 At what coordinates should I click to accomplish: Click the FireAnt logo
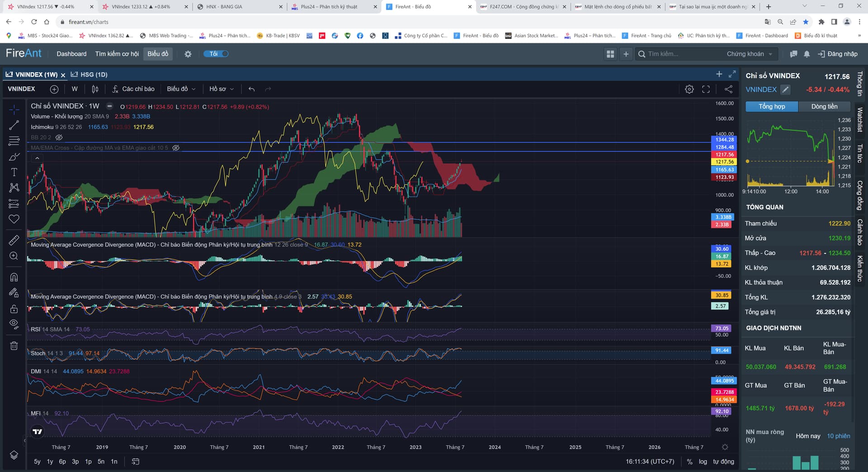point(24,53)
